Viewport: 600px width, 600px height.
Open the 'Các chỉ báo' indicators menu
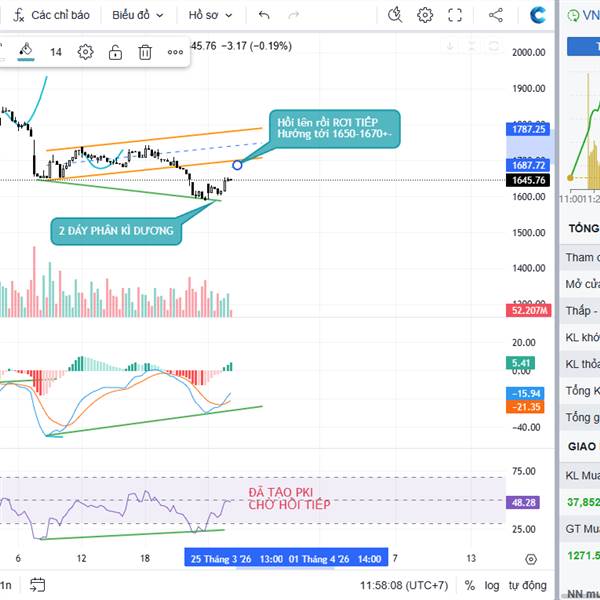tap(51, 15)
